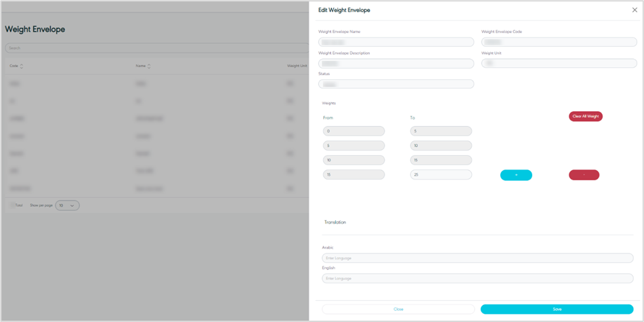Viewport: 644px width, 322px height.
Task: Click the red minus button to remove row
Action: click(x=584, y=175)
